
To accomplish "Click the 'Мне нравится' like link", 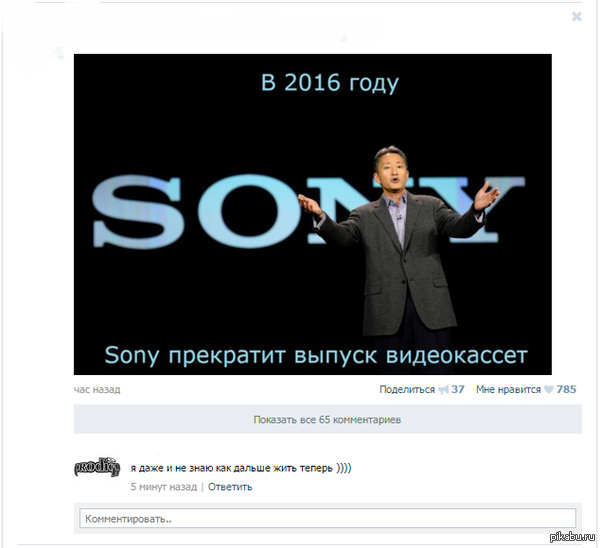I will tap(509, 390).
